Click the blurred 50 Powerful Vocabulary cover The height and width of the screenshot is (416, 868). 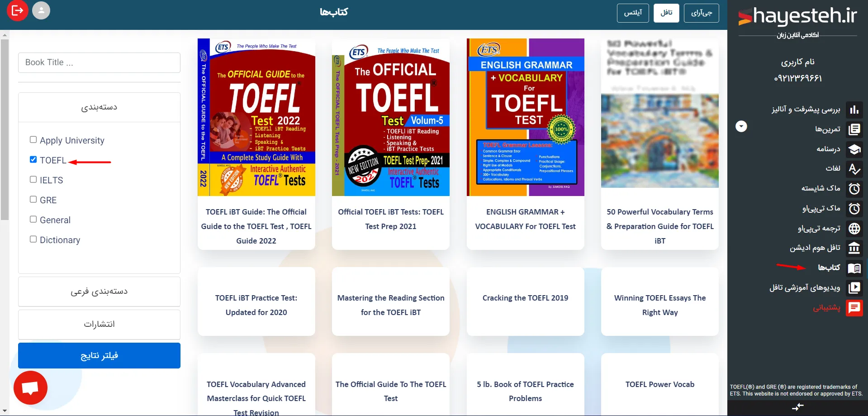660,113
